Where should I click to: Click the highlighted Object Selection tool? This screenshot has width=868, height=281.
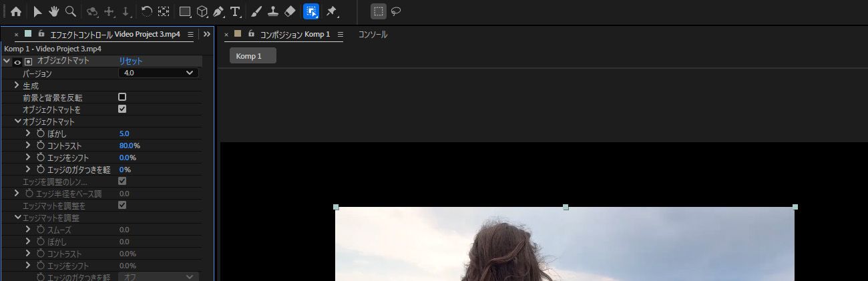311,11
